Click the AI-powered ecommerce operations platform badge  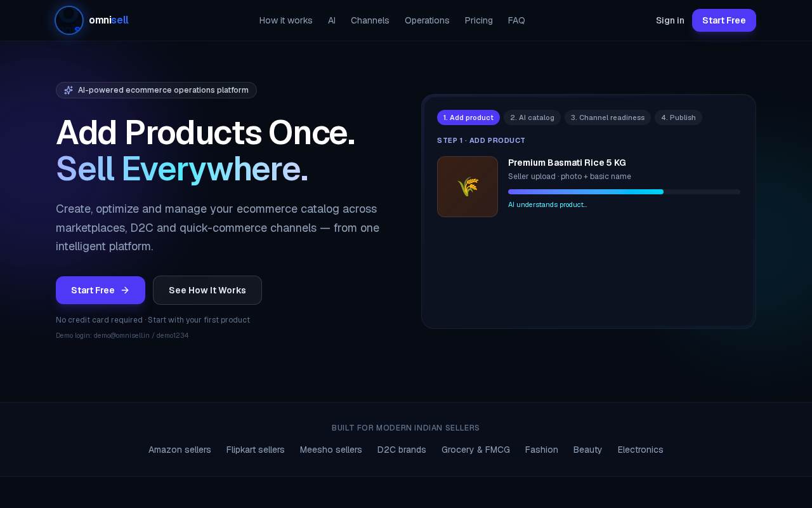pos(156,90)
